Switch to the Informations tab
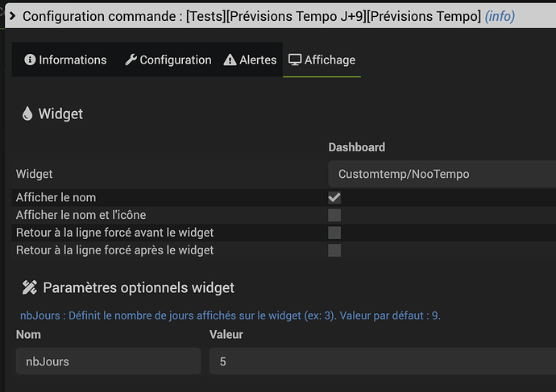This screenshot has width=556, height=392. tap(66, 60)
